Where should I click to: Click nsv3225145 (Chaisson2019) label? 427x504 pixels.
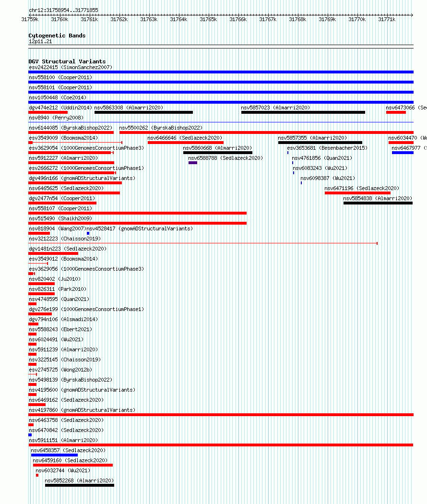(x=65, y=360)
